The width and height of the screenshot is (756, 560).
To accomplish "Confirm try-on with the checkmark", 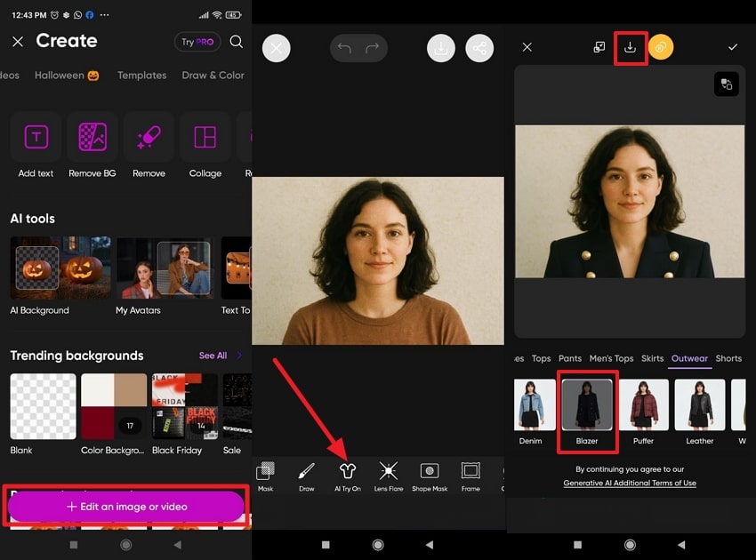I will coord(733,46).
